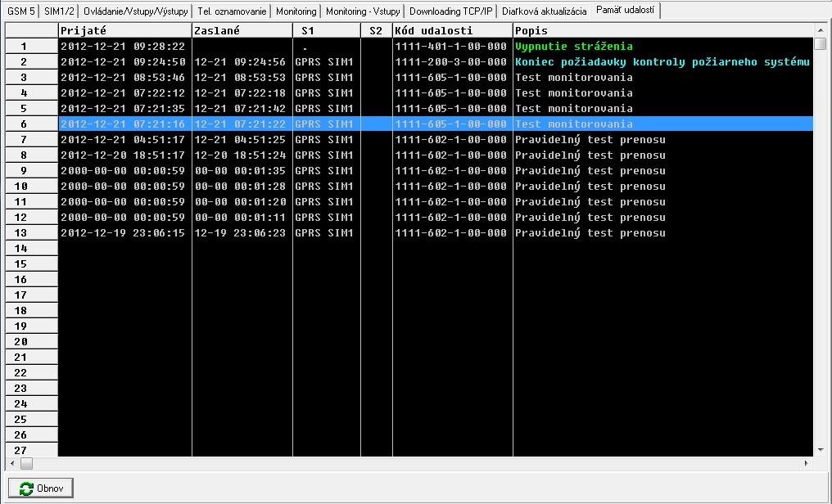832x504 pixels.
Task: Select row header number 20
Action: click(31, 341)
